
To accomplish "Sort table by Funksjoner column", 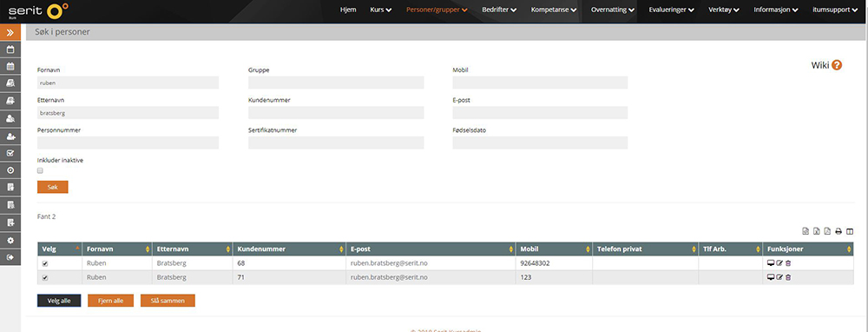I will point(808,249).
